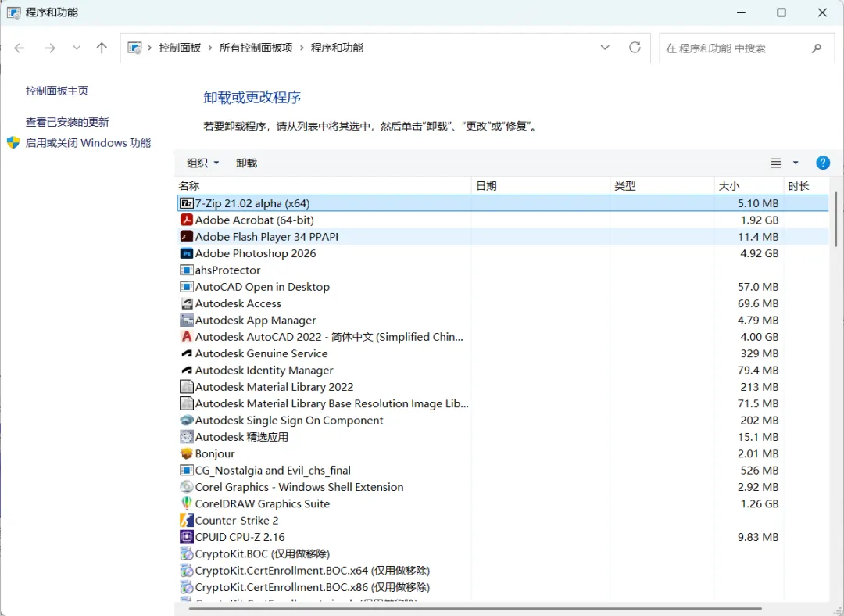Click the vertical scrollbar thumb

coord(835,218)
